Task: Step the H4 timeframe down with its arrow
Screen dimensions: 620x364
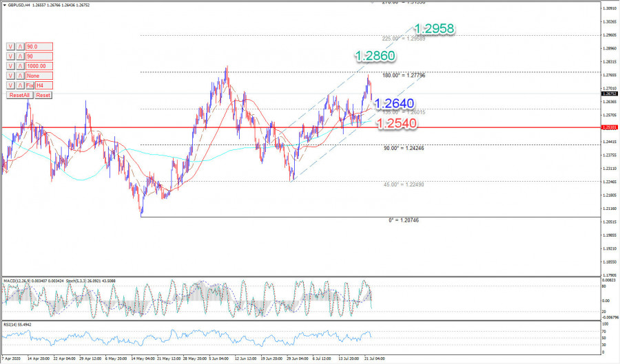Action: [x=11, y=85]
